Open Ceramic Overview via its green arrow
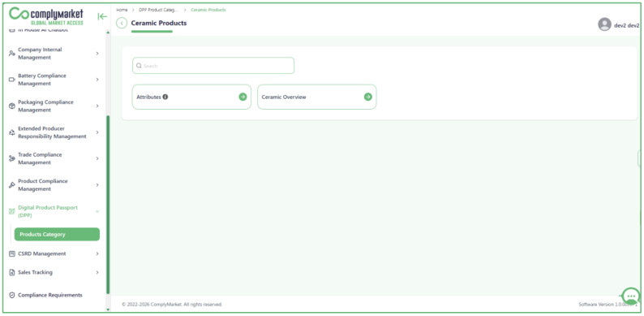This screenshot has height=316, width=644. 368,97
